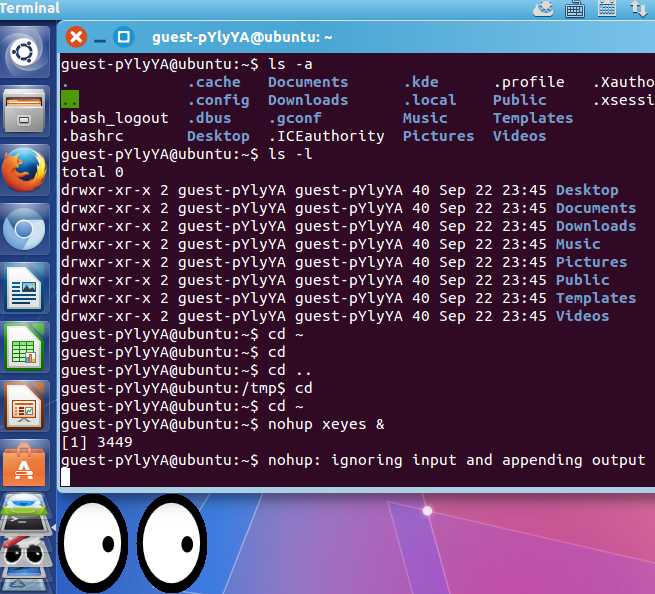Image resolution: width=655 pixels, height=594 pixels.
Task: Click '.profile' in the ls -a output
Action: [x=529, y=82]
